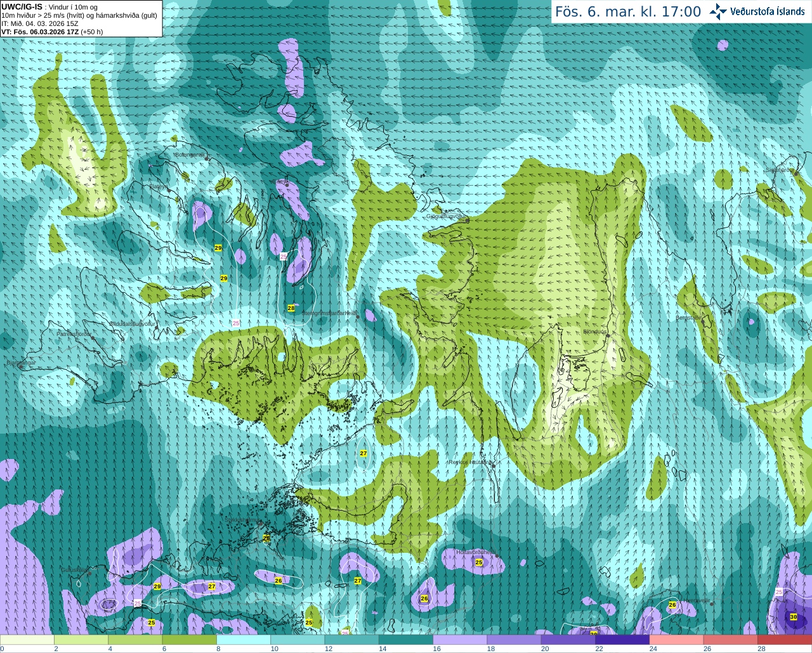This screenshot has width=812, height=653.
Task: Click the Æðey station label
Action: 281,181
